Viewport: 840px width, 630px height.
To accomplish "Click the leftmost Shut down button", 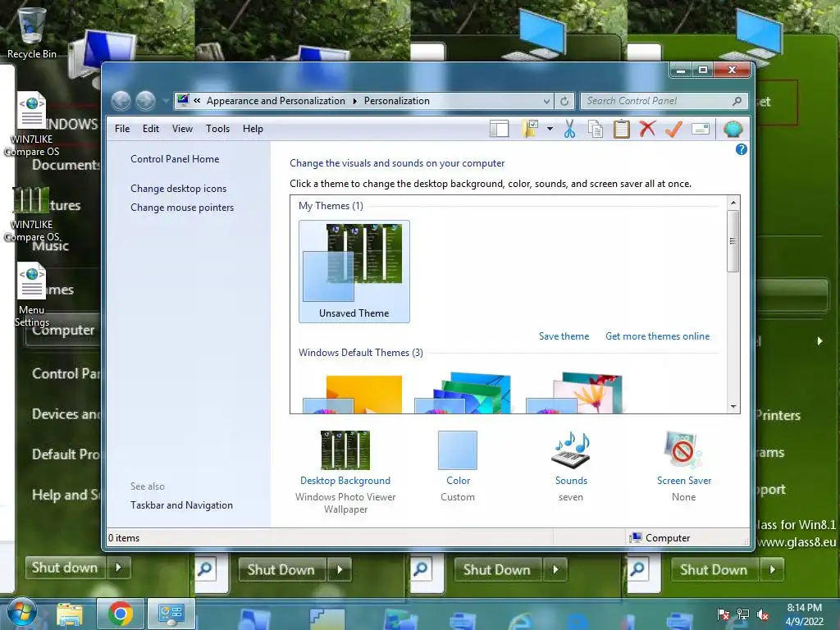I will click(x=65, y=567).
